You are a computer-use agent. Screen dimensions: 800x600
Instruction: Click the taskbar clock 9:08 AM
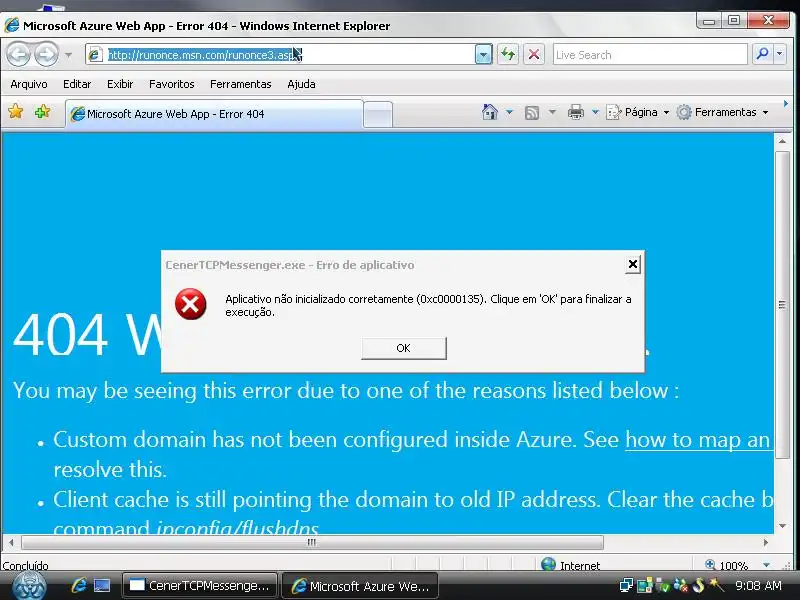coord(758,585)
